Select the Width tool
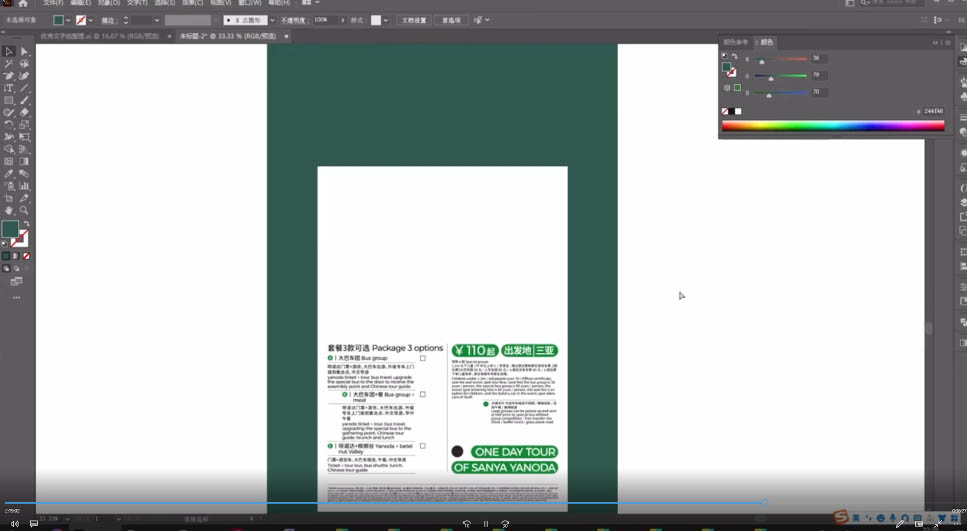The height and width of the screenshot is (531, 967). tap(9, 137)
